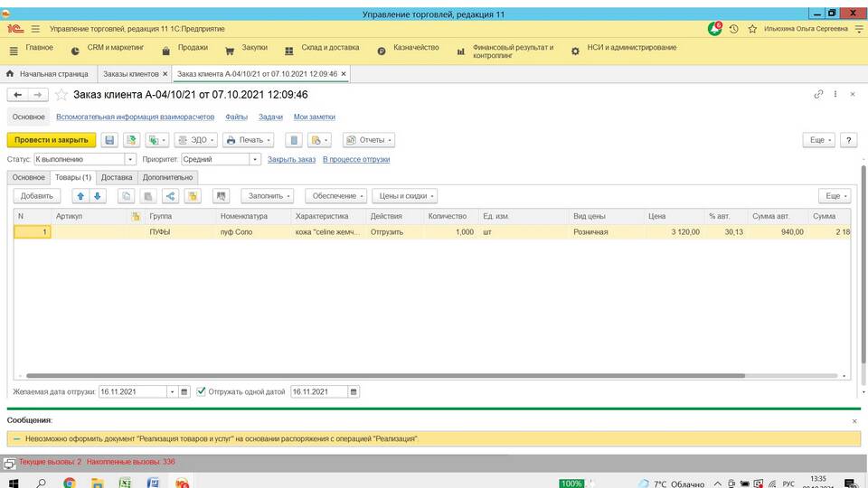Click the save document diskette icon
The image size is (868, 488).
click(x=109, y=140)
